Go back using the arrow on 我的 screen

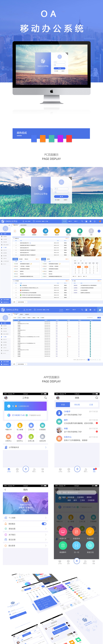click(x=5, y=490)
